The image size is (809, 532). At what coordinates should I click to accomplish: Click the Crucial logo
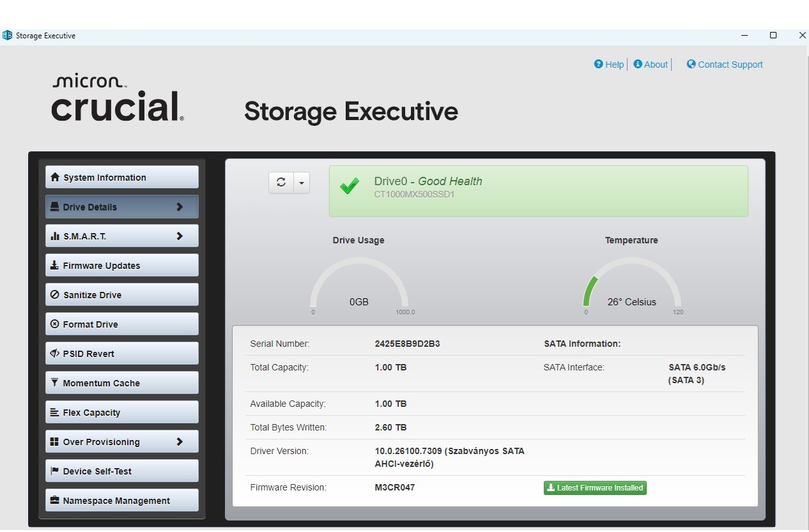click(118, 98)
